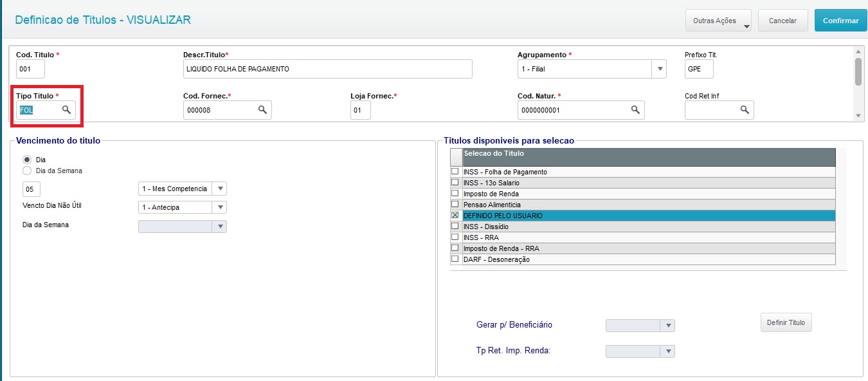Click the Definir Titulo button
868x381 pixels.
[786, 322]
